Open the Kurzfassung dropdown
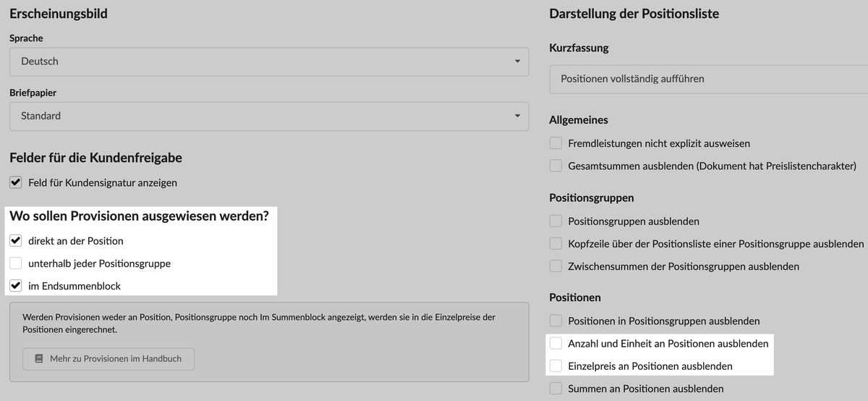Viewport: 868px width, 401px height. [709, 79]
